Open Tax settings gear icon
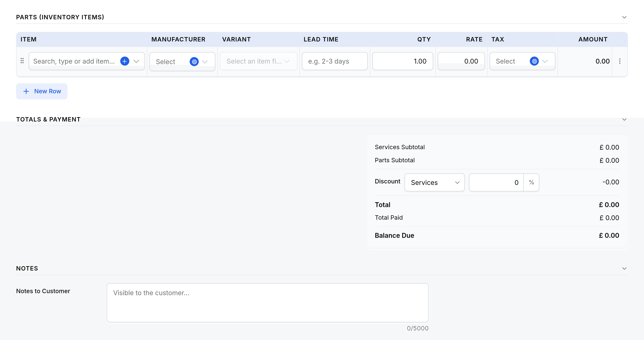The height and width of the screenshot is (340, 644). [534, 61]
